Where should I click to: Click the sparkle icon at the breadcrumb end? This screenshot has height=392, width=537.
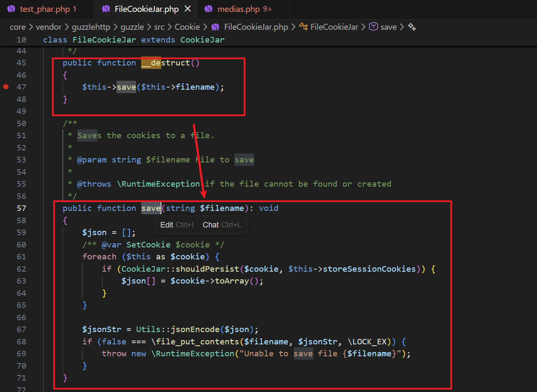pyautogui.click(x=412, y=27)
